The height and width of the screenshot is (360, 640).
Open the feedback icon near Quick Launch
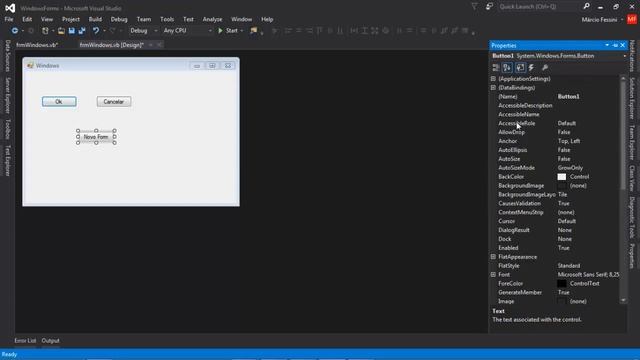coord(489,7)
